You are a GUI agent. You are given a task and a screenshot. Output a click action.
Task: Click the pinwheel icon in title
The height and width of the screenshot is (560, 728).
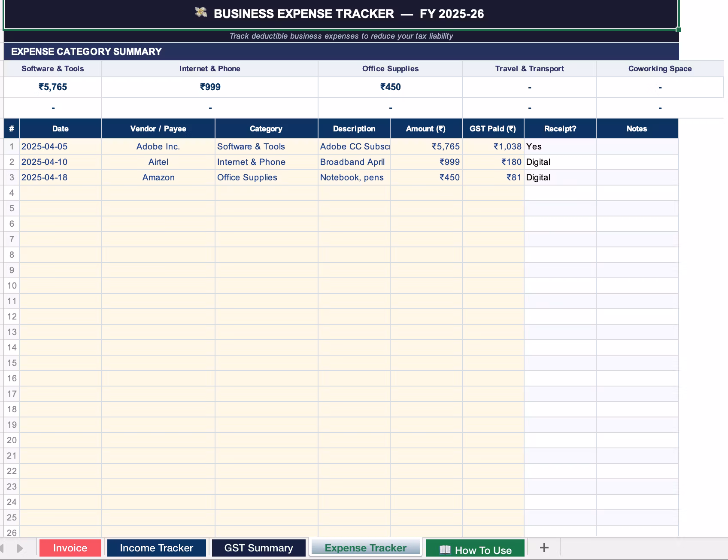click(x=200, y=12)
